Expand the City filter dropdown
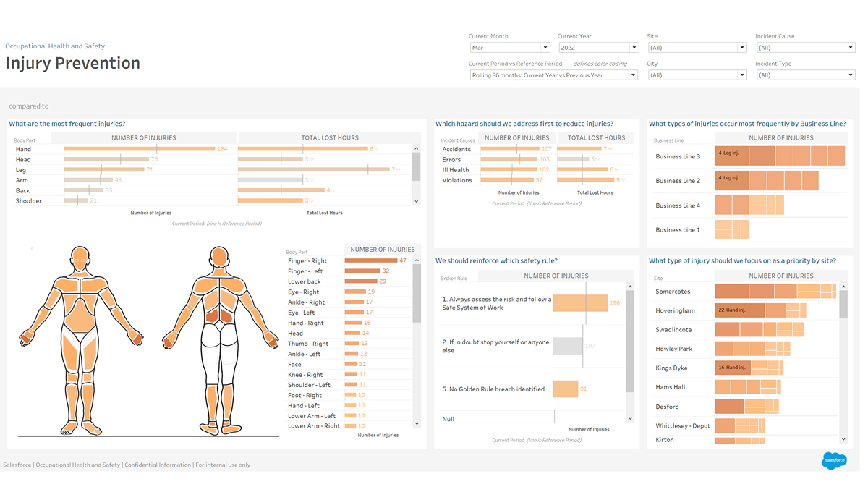868x492 pixels. point(697,75)
